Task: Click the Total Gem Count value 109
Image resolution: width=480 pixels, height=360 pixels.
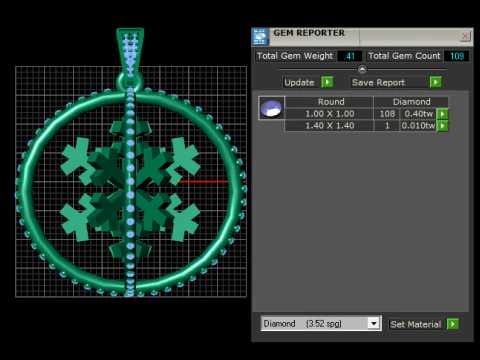Action: pos(456,56)
